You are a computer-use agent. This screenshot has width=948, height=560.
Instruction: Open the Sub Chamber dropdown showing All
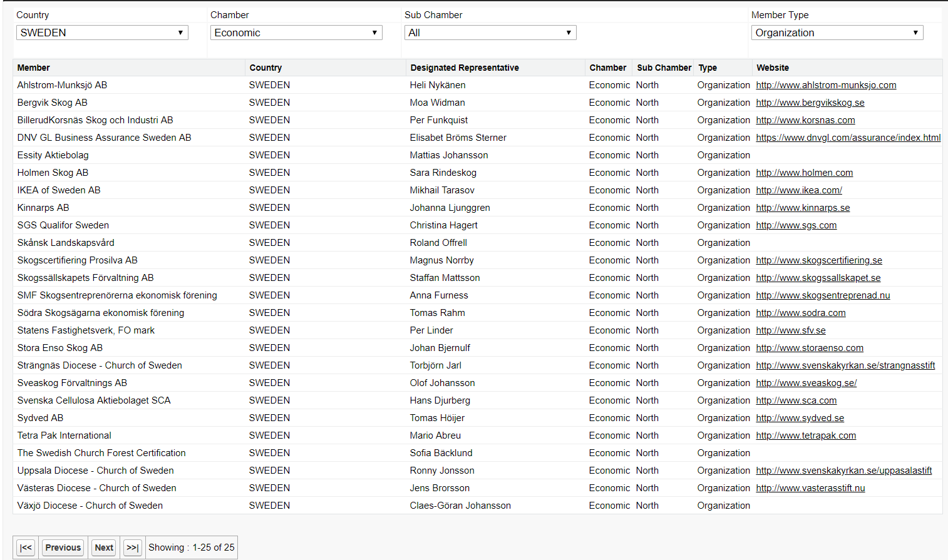pos(490,33)
